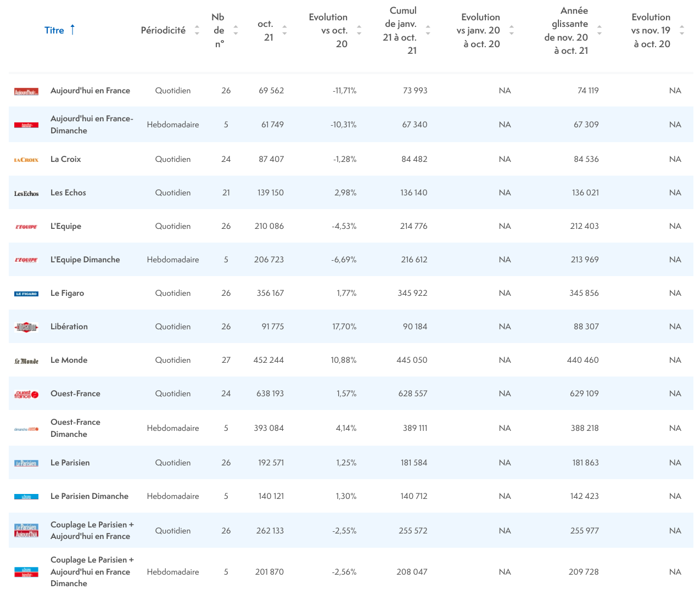Click the Libération logo thumbnail

26,327
